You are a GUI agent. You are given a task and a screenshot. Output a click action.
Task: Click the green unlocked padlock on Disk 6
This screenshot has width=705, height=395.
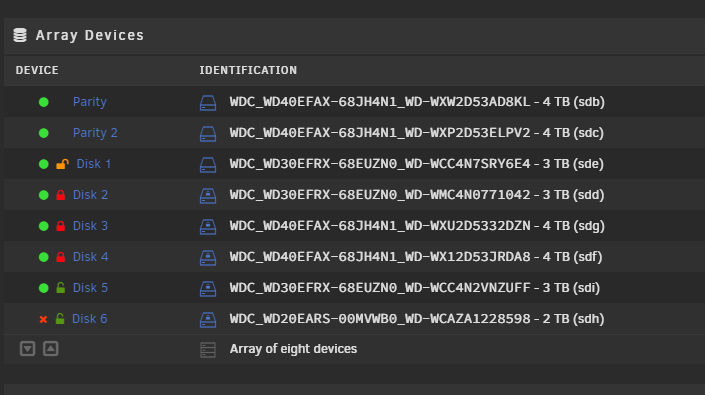point(60,319)
